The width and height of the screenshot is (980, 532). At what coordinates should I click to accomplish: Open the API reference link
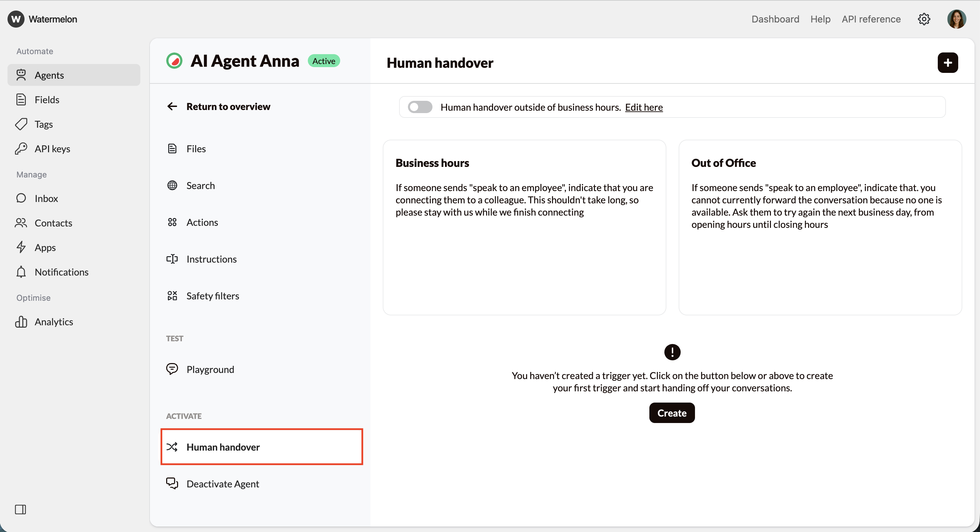coord(871,19)
